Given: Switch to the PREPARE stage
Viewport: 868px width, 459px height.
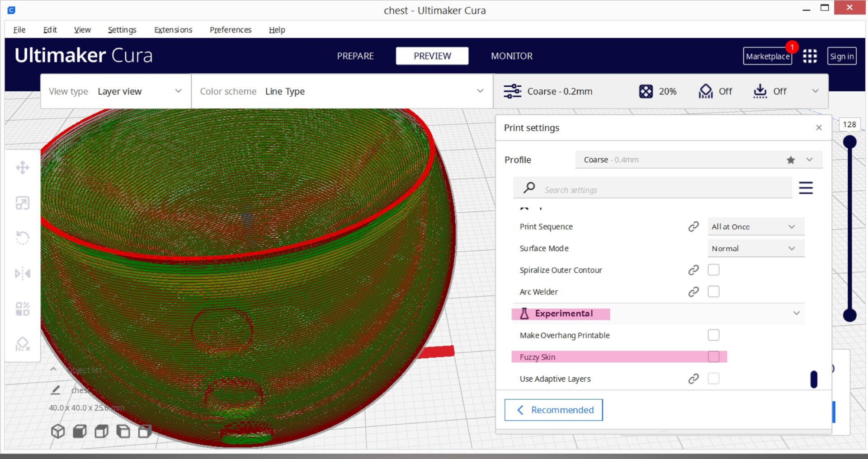Looking at the screenshot, I should (355, 56).
